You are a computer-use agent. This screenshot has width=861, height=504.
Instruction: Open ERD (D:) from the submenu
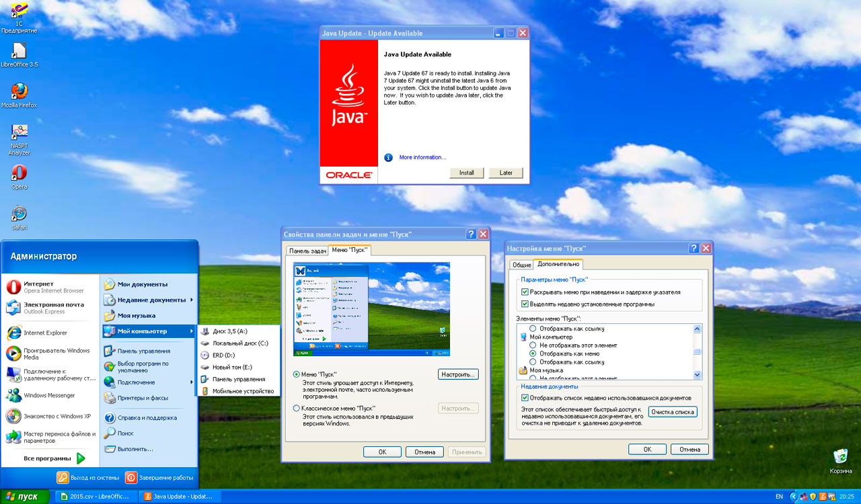pyautogui.click(x=239, y=355)
